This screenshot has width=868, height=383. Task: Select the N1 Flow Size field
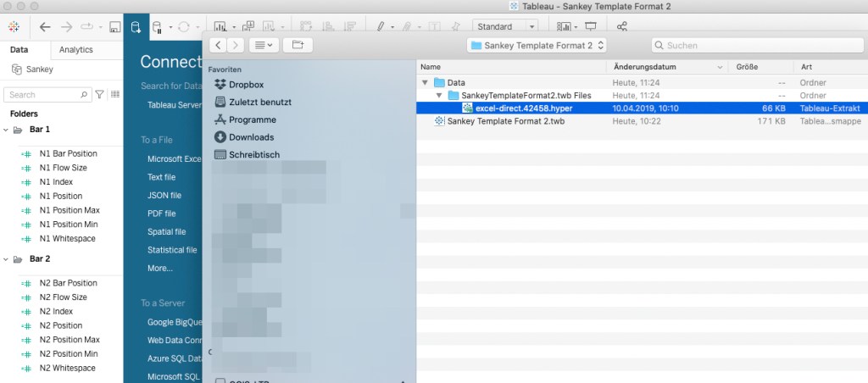63,168
